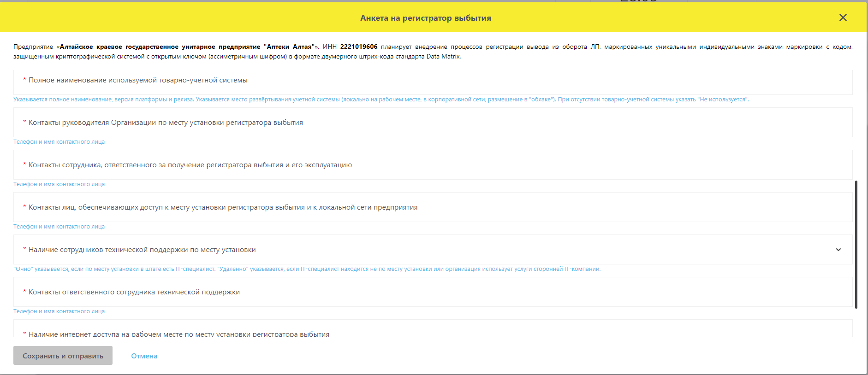The image size is (868, 375).
Task: Click the Отмена link
Action: point(144,356)
